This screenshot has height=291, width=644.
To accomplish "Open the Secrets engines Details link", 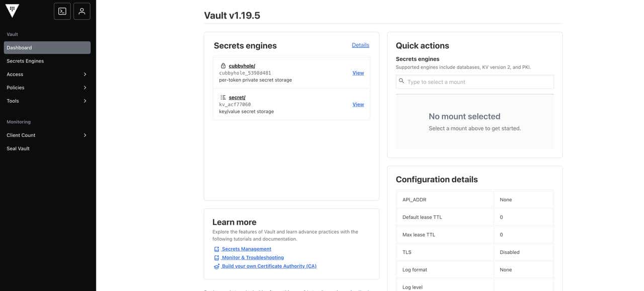I will click(360, 45).
